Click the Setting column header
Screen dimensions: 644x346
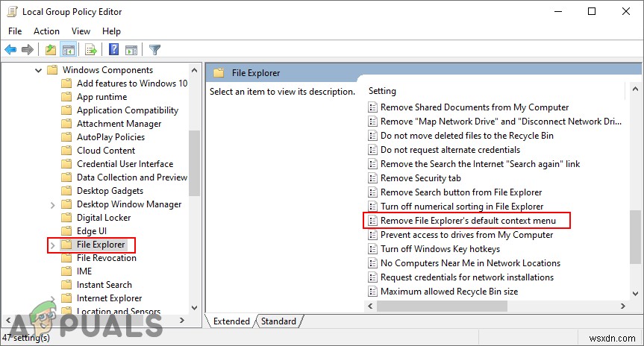tap(382, 91)
